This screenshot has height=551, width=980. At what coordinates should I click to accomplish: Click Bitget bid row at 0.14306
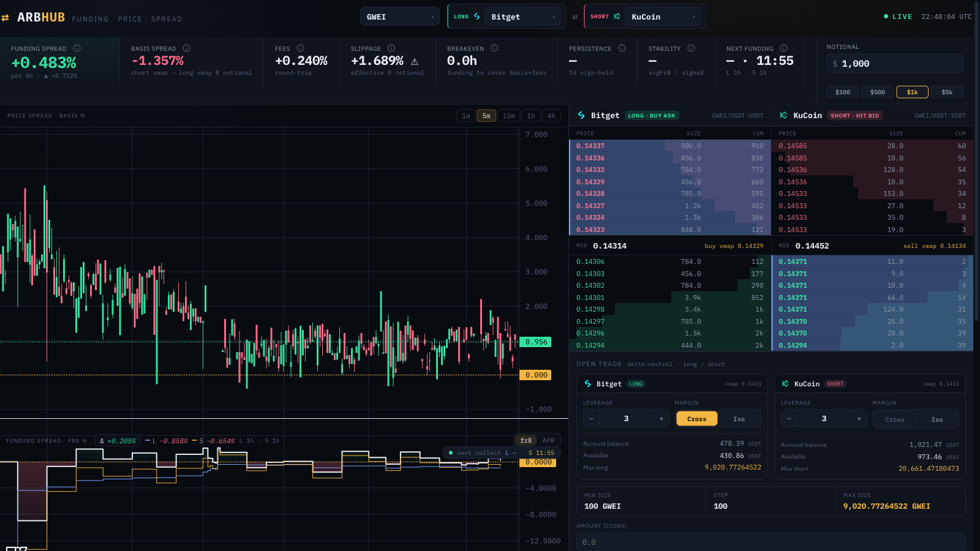[x=669, y=261]
